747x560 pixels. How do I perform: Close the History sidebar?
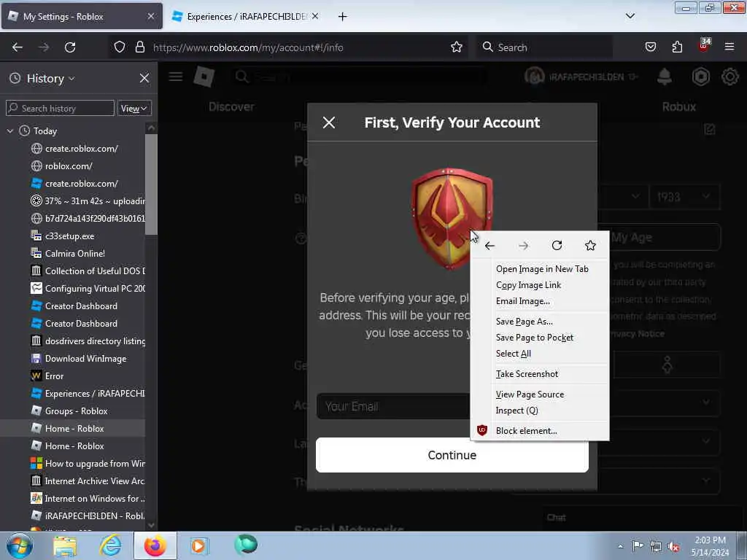coord(144,78)
